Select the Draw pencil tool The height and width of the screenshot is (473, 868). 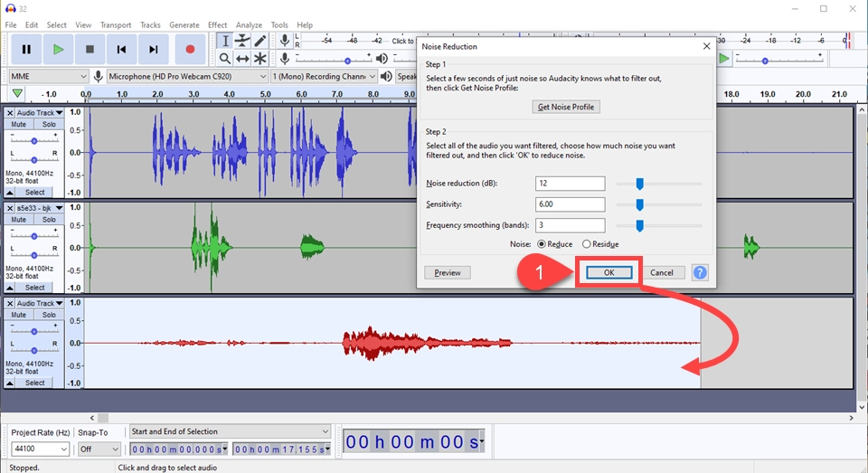coord(260,41)
